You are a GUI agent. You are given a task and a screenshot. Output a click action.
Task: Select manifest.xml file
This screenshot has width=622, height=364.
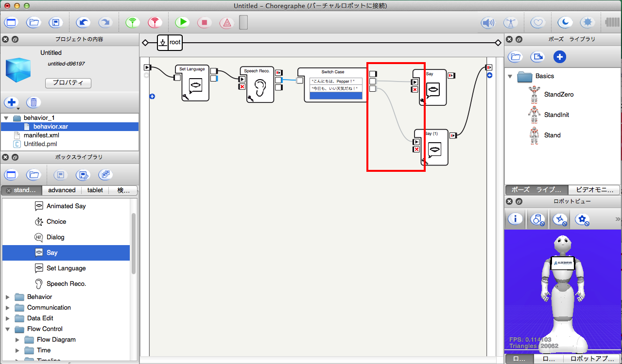41,135
